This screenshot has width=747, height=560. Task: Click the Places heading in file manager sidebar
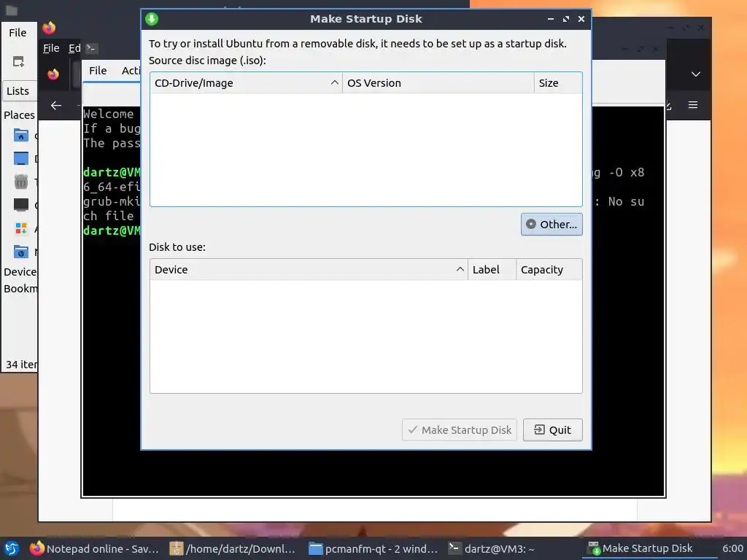point(19,115)
